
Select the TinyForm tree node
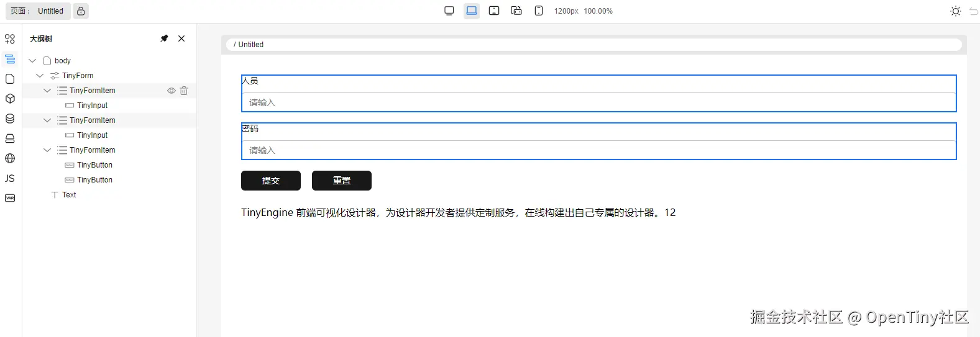(78, 76)
